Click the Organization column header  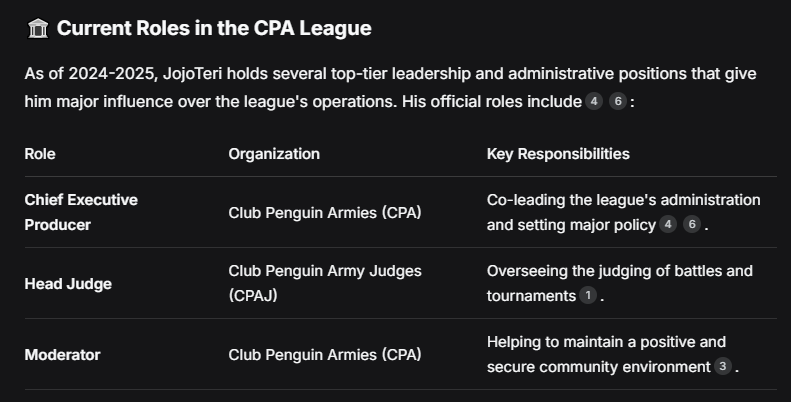[274, 154]
